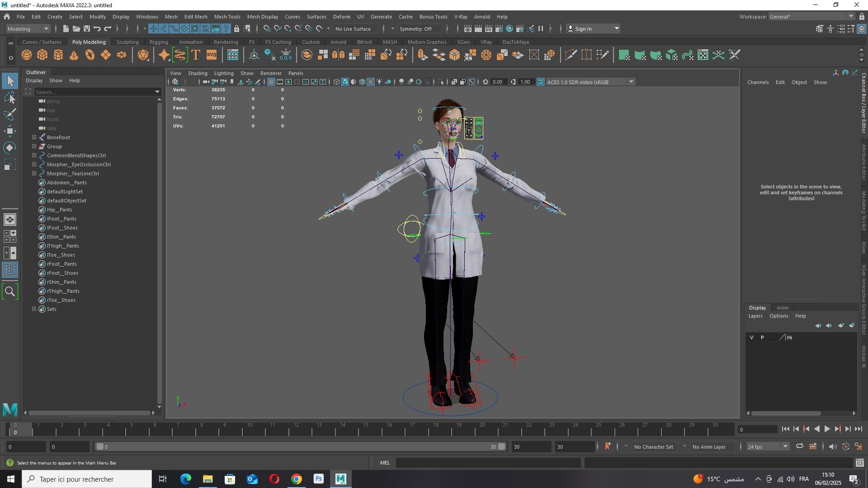
Task: Click the Poly Sphere shelf icon
Action: click(27, 55)
